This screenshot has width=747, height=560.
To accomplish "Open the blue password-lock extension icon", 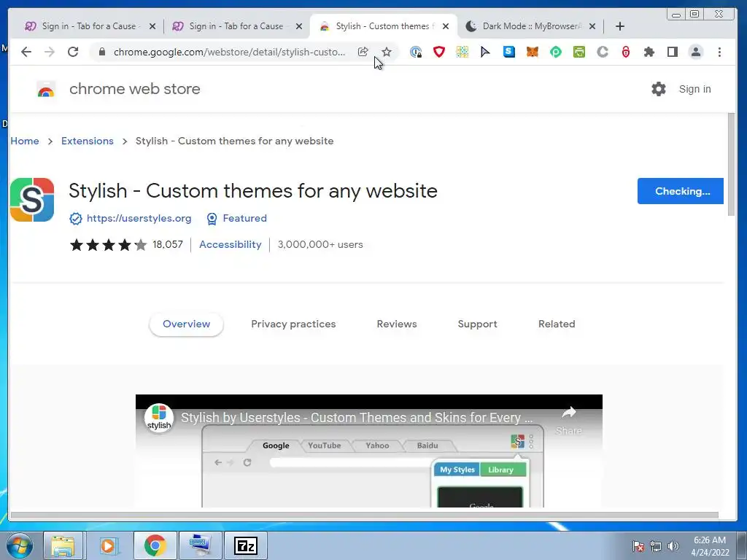I will 416,52.
